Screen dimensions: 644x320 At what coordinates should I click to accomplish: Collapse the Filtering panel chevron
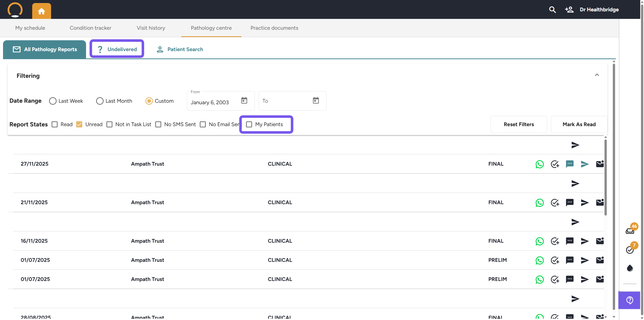point(597,75)
